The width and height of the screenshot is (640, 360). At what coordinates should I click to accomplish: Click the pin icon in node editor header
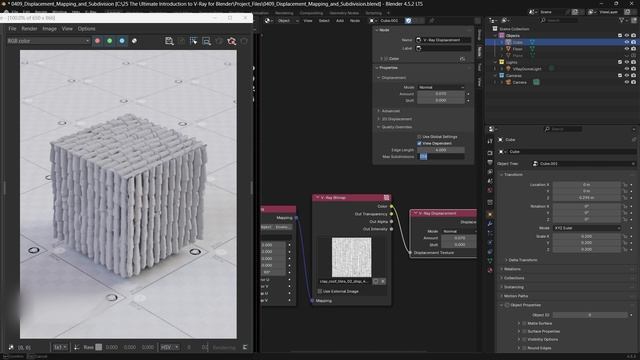pyautogui.click(x=431, y=20)
